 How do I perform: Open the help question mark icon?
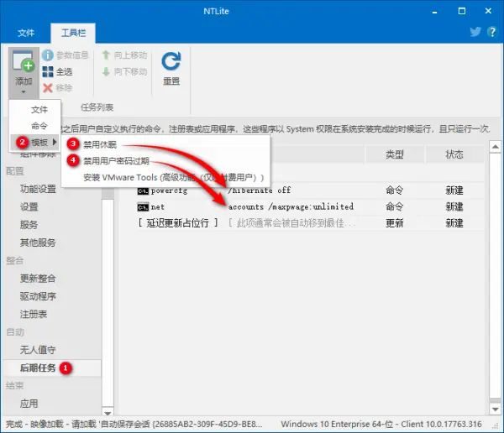(491, 32)
